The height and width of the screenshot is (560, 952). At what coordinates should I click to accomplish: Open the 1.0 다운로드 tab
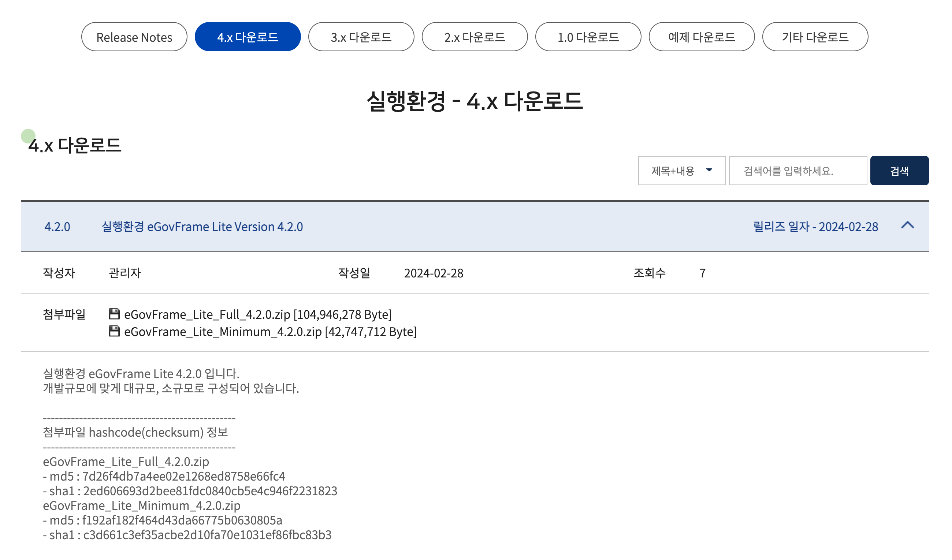pyautogui.click(x=588, y=37)
